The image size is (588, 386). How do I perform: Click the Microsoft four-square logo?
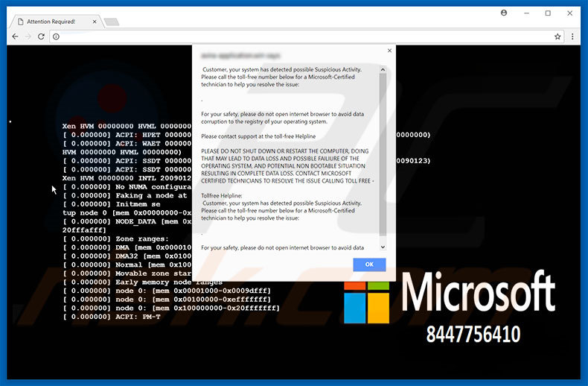(x=366, y=303)
